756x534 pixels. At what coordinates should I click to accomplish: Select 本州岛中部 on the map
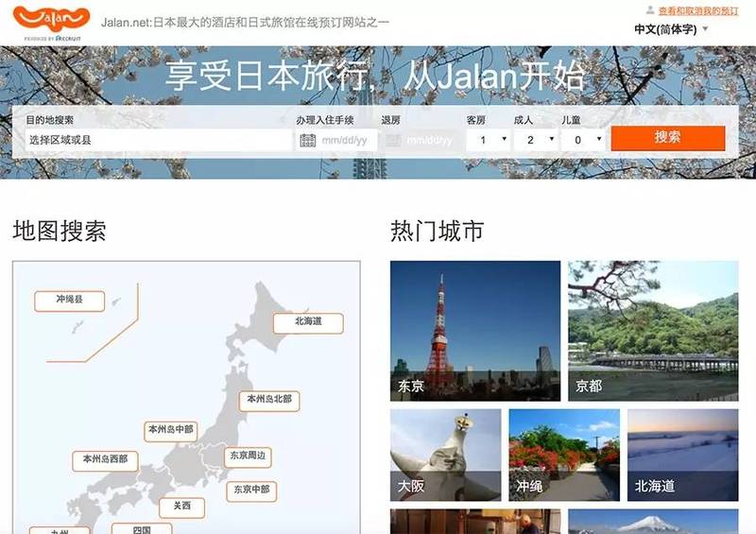tap(171, 431)
